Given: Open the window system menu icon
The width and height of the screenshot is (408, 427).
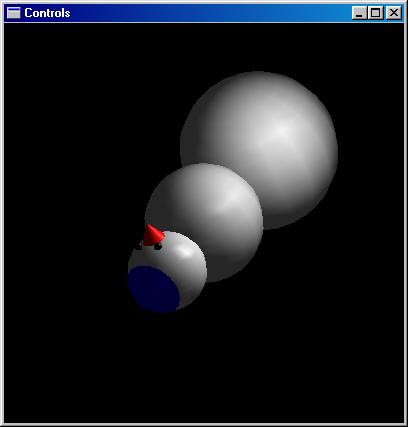Looking at the screenshot, I should 13,13.
